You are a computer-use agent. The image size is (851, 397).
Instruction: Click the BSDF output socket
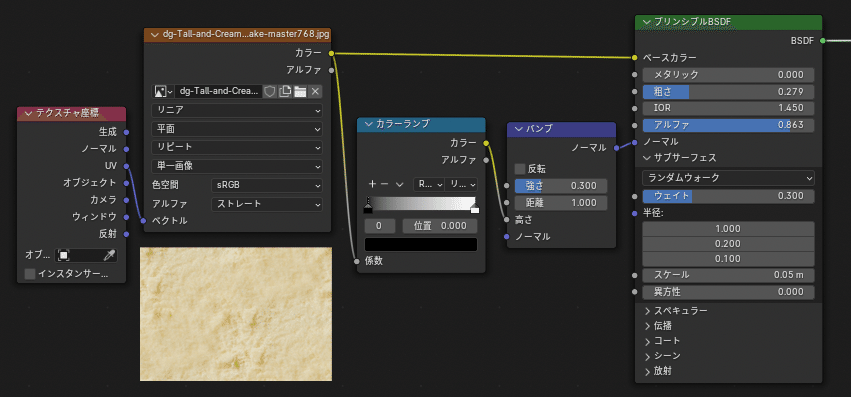pos(823,40)
